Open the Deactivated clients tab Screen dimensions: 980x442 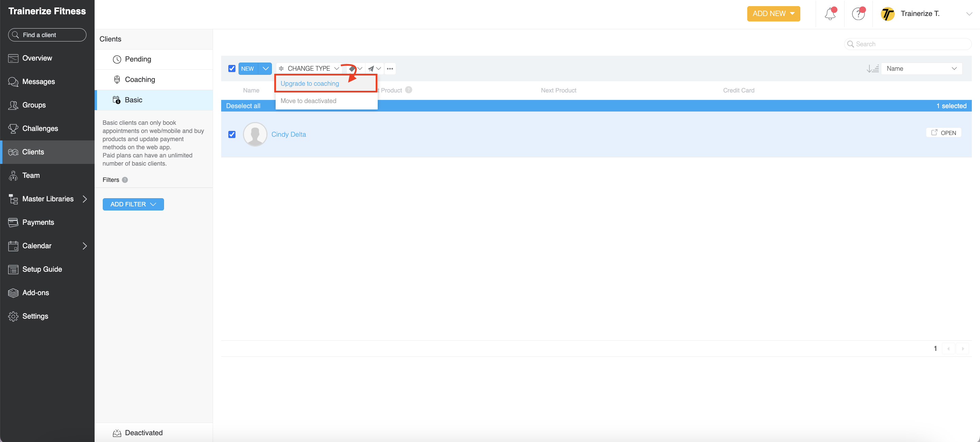click(153, 432)
